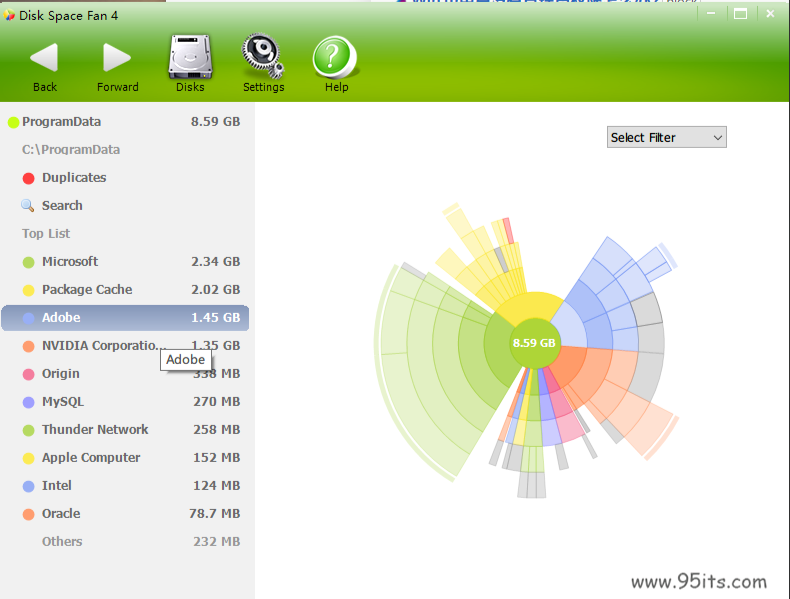Minimize the Disk Space Fan window

(x=711, y=14)
